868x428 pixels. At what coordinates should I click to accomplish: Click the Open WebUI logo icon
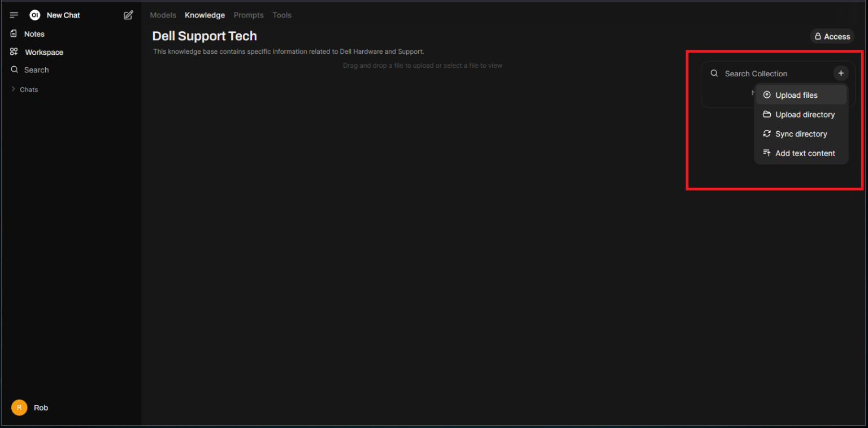pos(35,15)
